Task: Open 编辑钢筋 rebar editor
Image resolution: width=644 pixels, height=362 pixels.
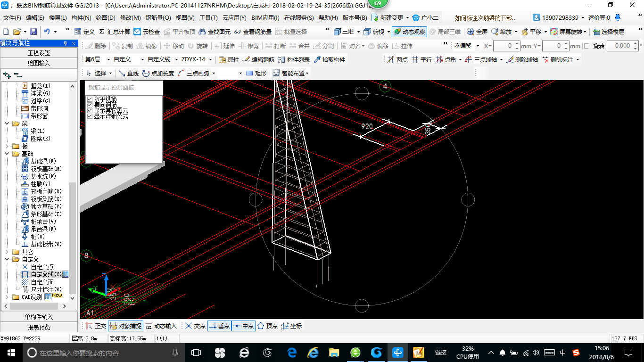Action: pos(258,60)
